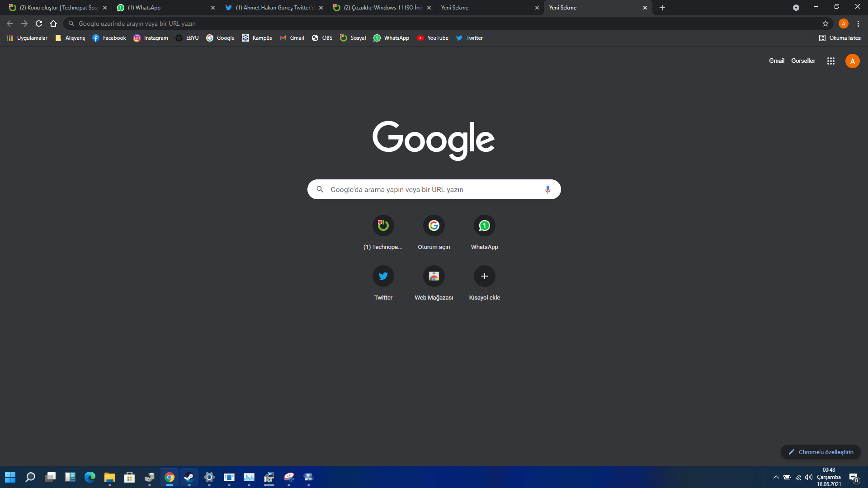Open Chrome three-dot menu
Image resolution: width=868 pixels, height=488 pixels.
tap(858, 23)
